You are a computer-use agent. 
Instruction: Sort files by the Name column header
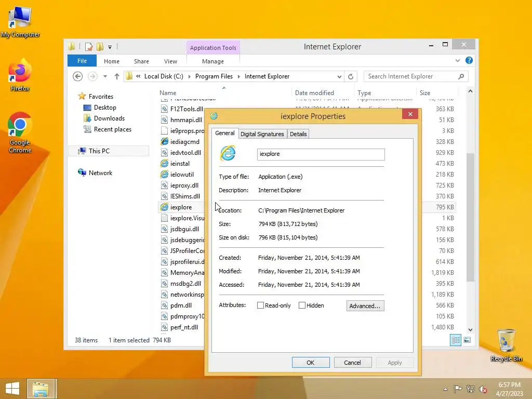[168, 93]
